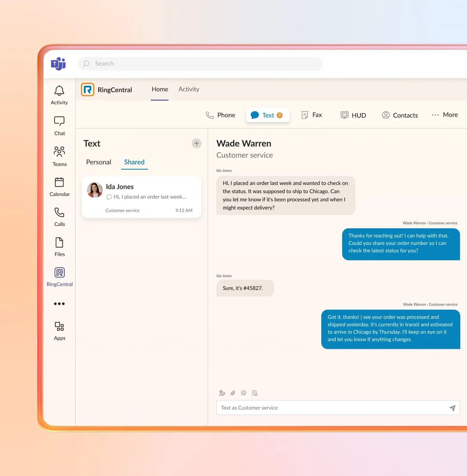Click the Search bar at the top
The image size is (467, 476).
pyautogui.click(x=200, y=64)
